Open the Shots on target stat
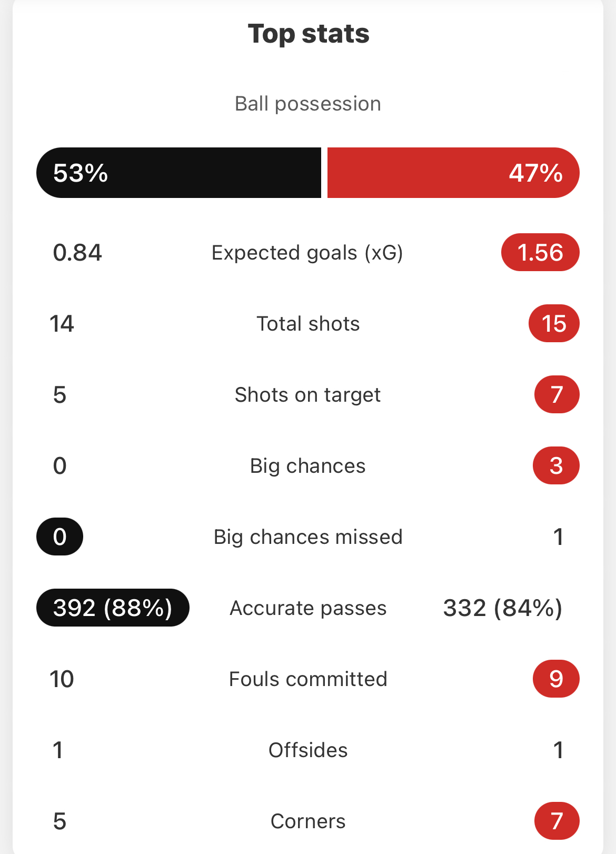 [x=307, y=395]
